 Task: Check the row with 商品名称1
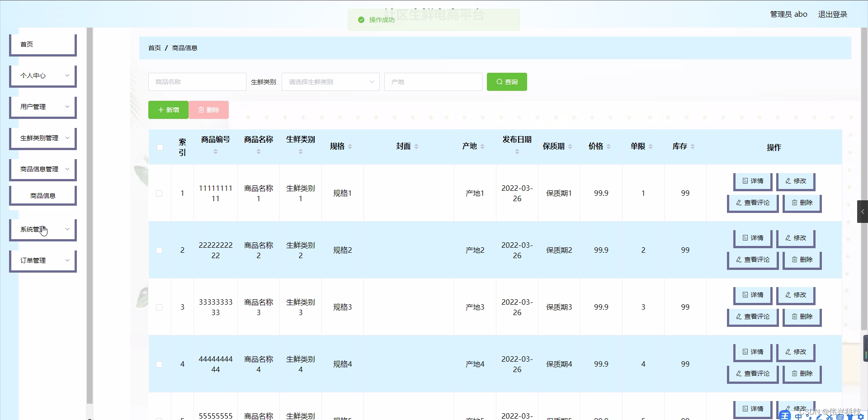pos(159,193)
